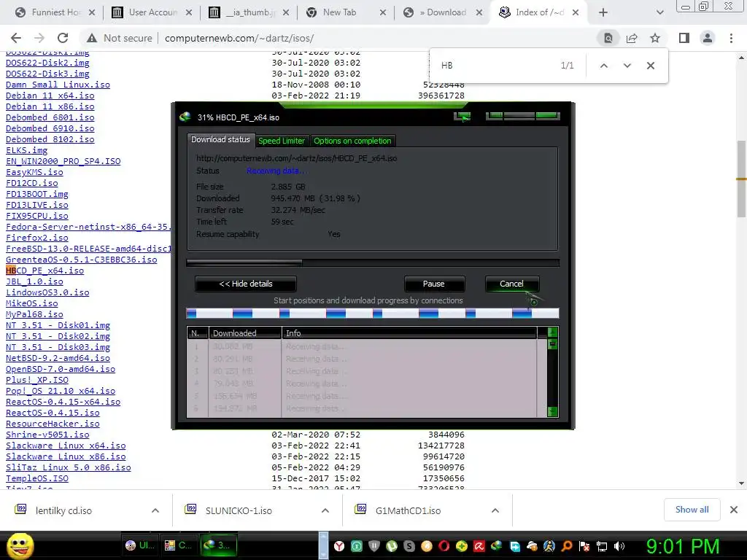Click the gray shield tray icon
This screenshot has height=560, width=747.
tap(374, 546)
